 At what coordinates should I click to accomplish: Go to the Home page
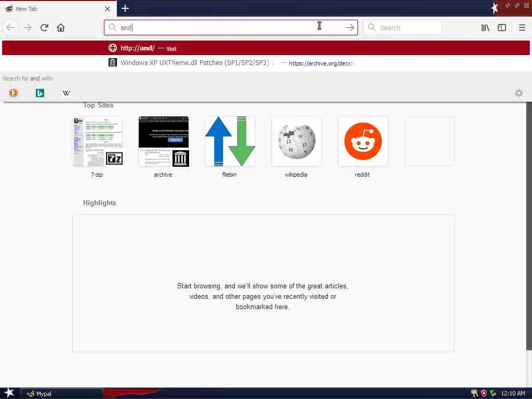(61, 28)
